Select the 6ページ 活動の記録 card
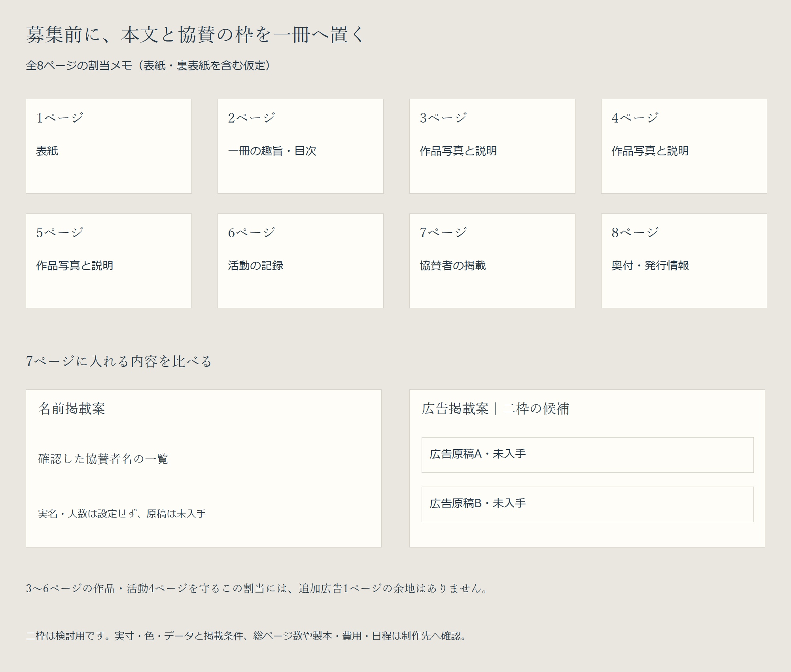This screenshot has width=791, height=672. point(301,261)
